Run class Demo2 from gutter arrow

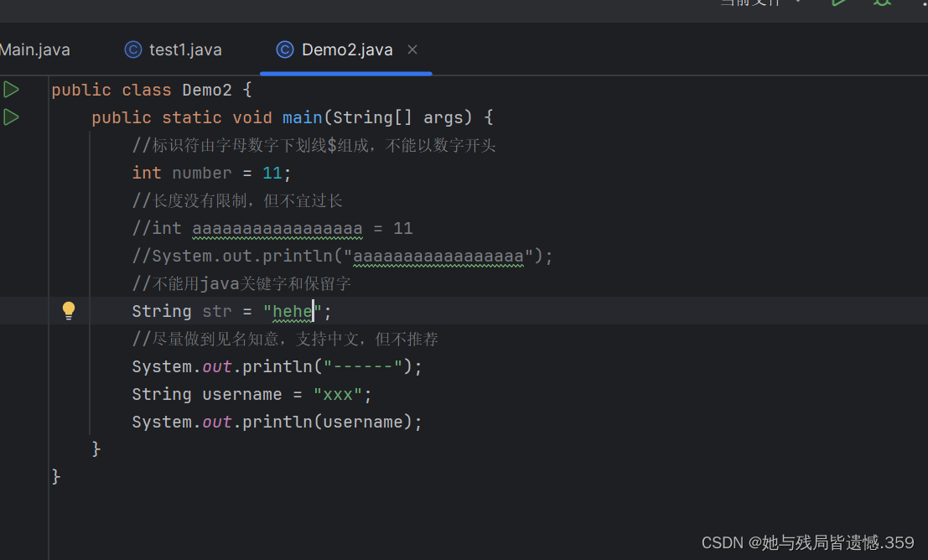pos(11,90)
